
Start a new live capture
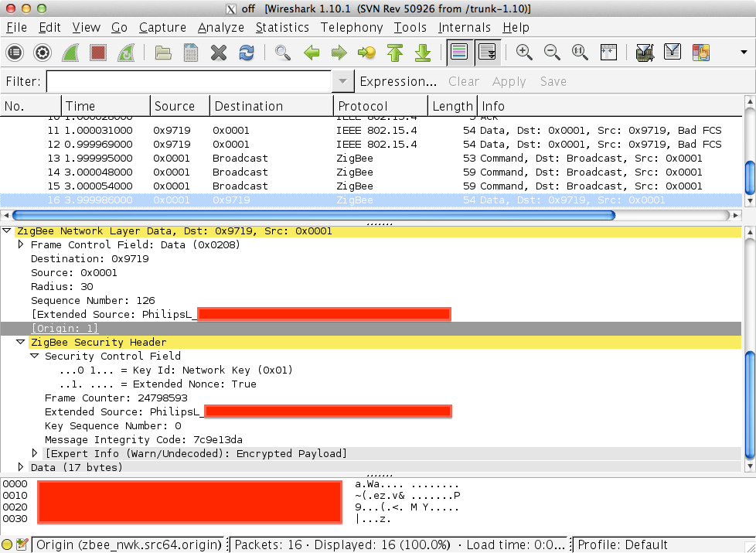pyautogui.click(x=70, y=52)
